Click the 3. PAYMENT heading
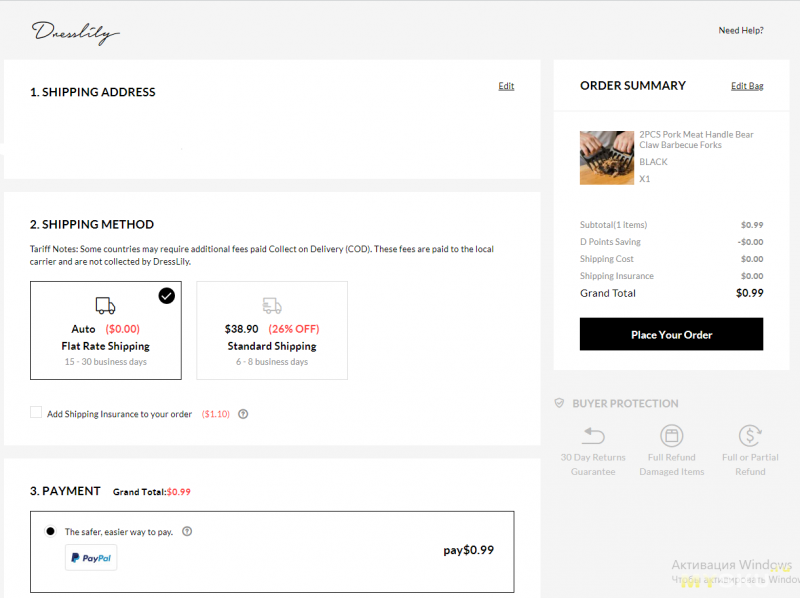The height and width of the screenshot is (598, 800). [x=65, y=491]
